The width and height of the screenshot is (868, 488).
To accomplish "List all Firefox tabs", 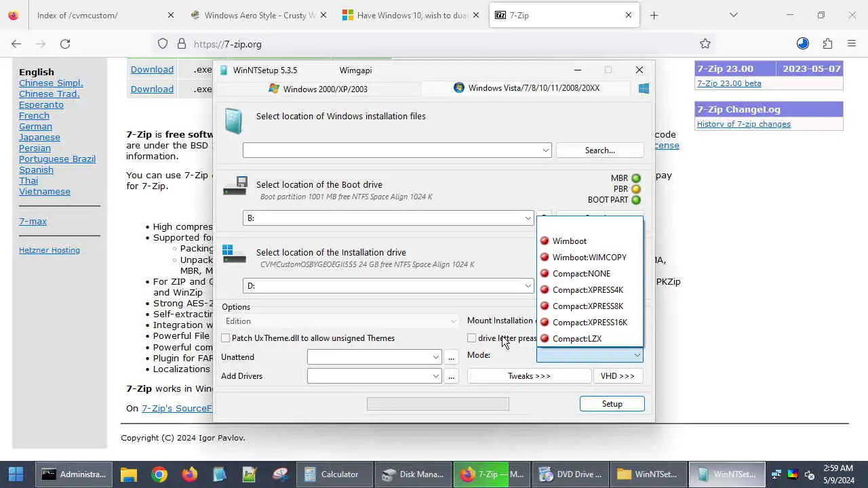I will click(x=734, y=15).
